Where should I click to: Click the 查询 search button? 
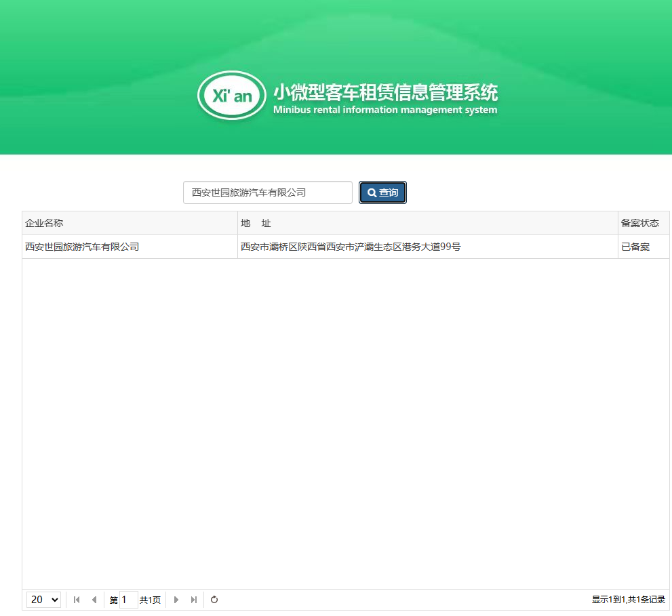[x=382, y=192]
